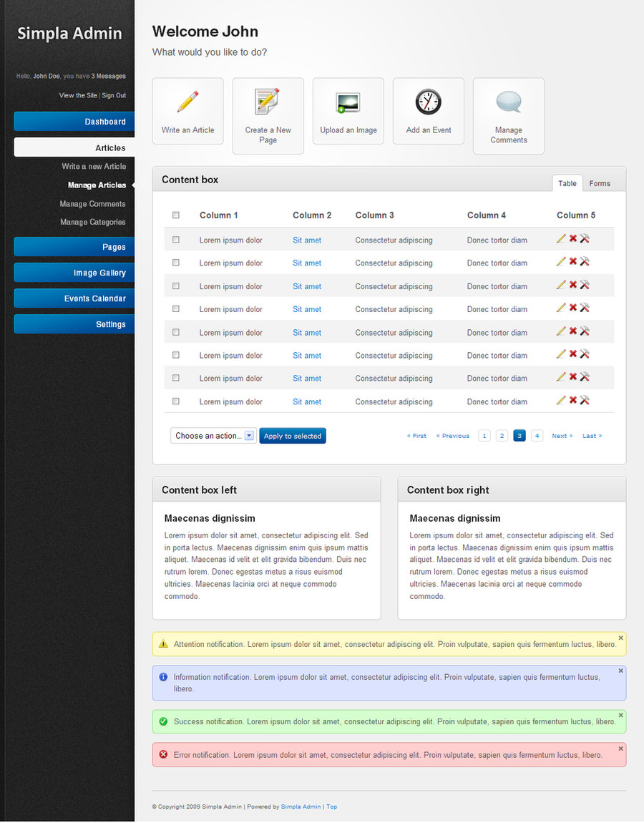
Task: Open Manage Comments in sidebar submenu
Action: [x=92, y=204]
